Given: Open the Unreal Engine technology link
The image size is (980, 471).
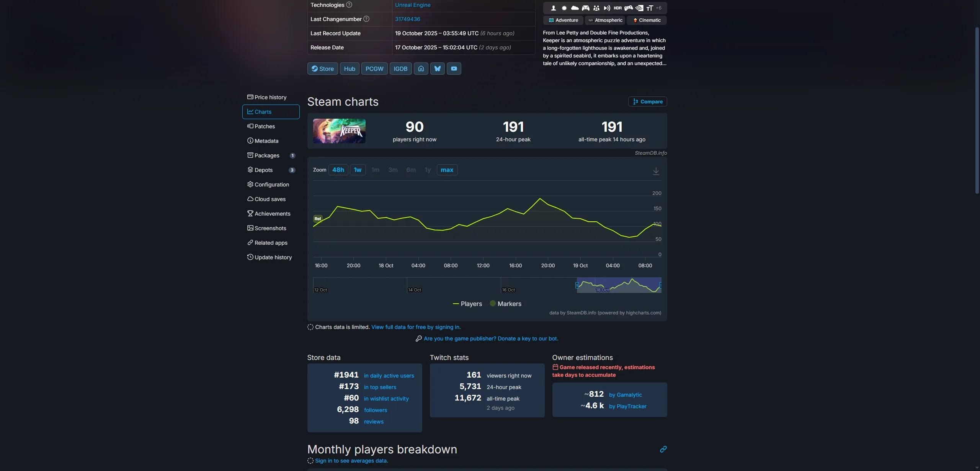Looking at the screenshot, I should tap(413, 5).
